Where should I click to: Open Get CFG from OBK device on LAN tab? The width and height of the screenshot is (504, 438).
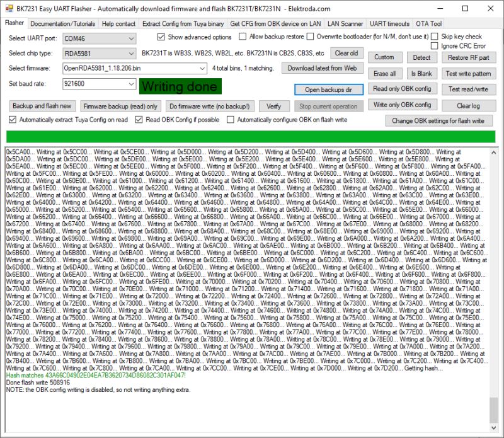pyautogui.click(x=275, y=24)
